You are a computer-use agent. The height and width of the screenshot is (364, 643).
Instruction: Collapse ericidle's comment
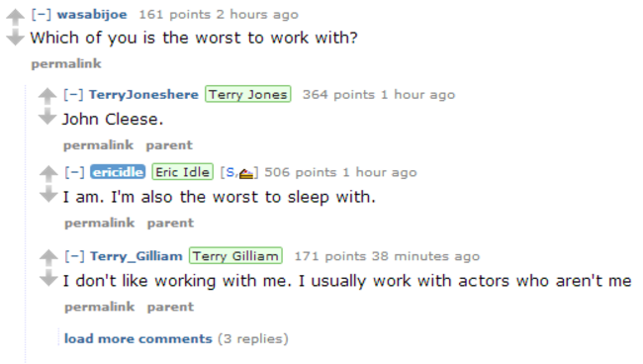click(74, 172)
